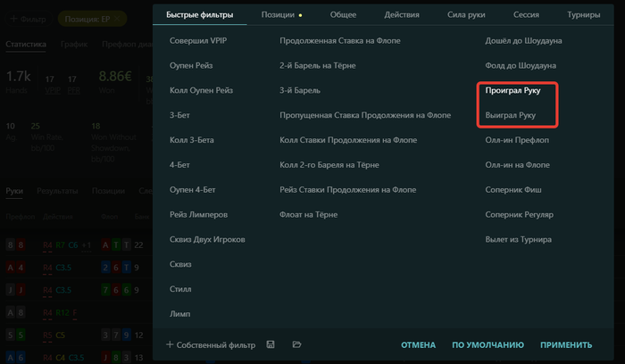Open saved filters with the folder icon
The width and height of the screenshot is (625, 364).
[296, 344]
